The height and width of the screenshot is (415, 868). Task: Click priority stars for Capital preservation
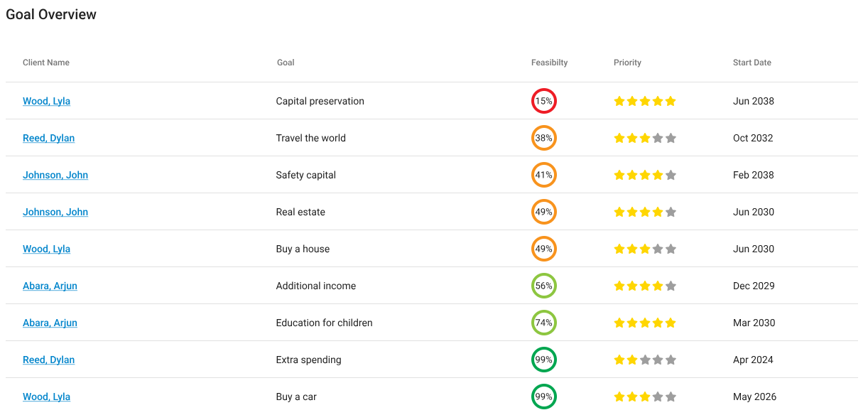point(645,101)
